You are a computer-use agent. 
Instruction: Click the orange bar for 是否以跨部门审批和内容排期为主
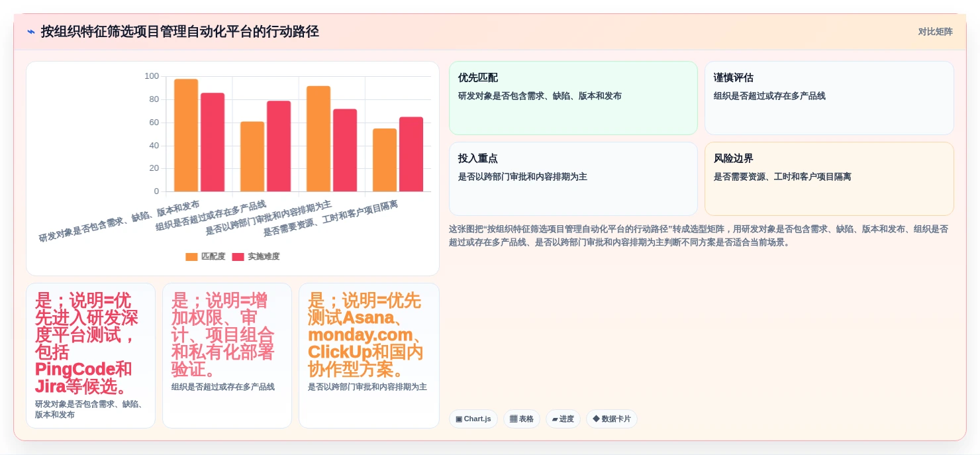(318, 139)
